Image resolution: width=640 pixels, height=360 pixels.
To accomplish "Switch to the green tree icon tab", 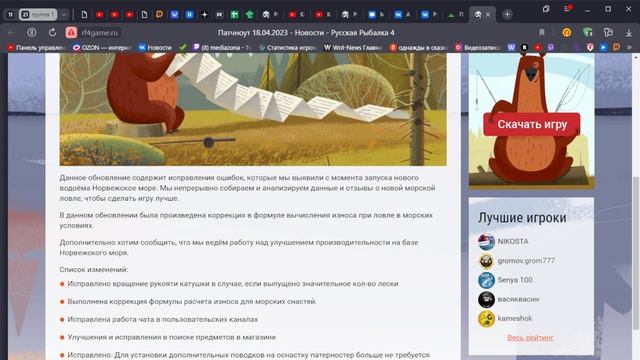I will point(249,15).
